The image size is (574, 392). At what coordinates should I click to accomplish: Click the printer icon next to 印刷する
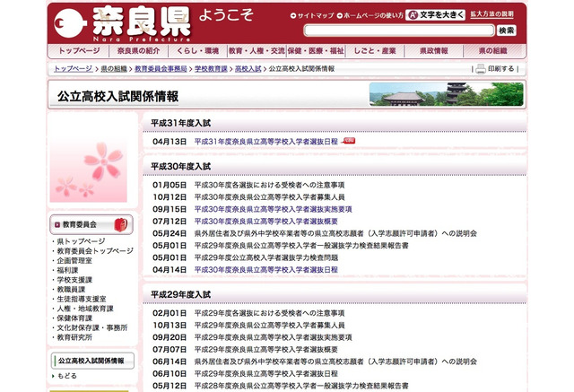click(x=481, y=69)
